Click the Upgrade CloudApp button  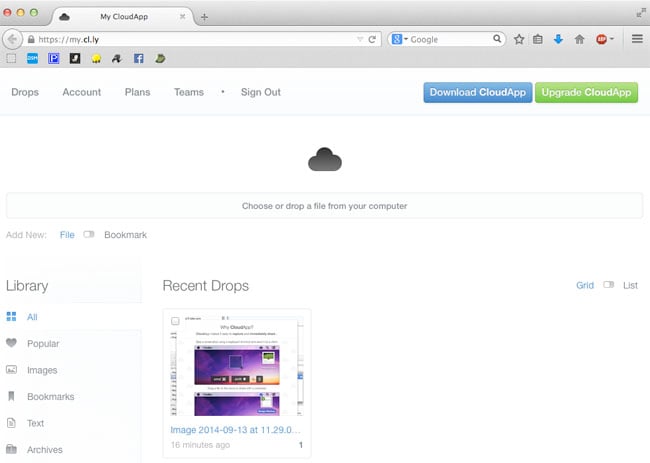tap(586, 92)
